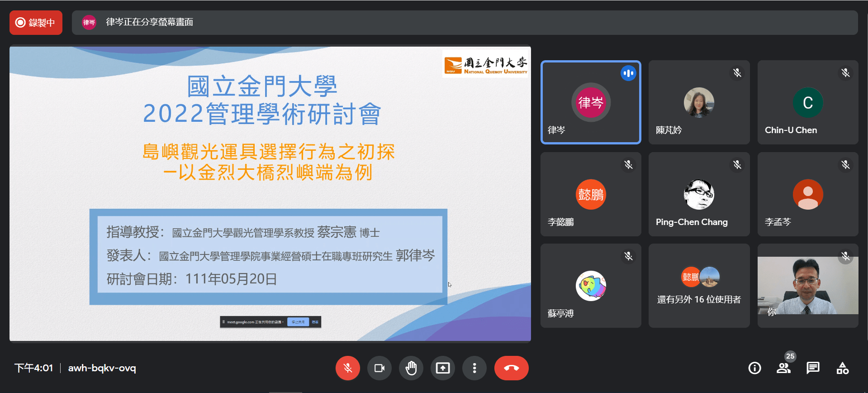Click the 隱藏 hide link on the sharing bar
The height and width of the screenshot is (393, 868).
pos(315,322)
